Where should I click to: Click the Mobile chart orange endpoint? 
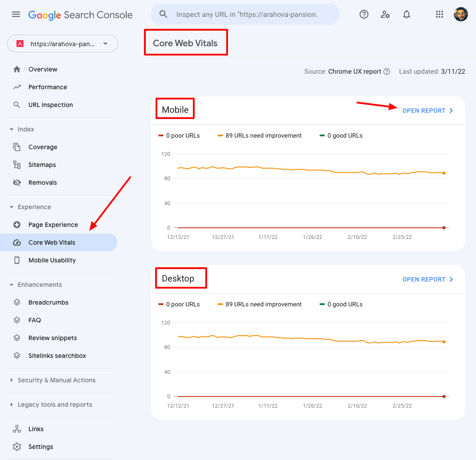[x=444, y=173]
